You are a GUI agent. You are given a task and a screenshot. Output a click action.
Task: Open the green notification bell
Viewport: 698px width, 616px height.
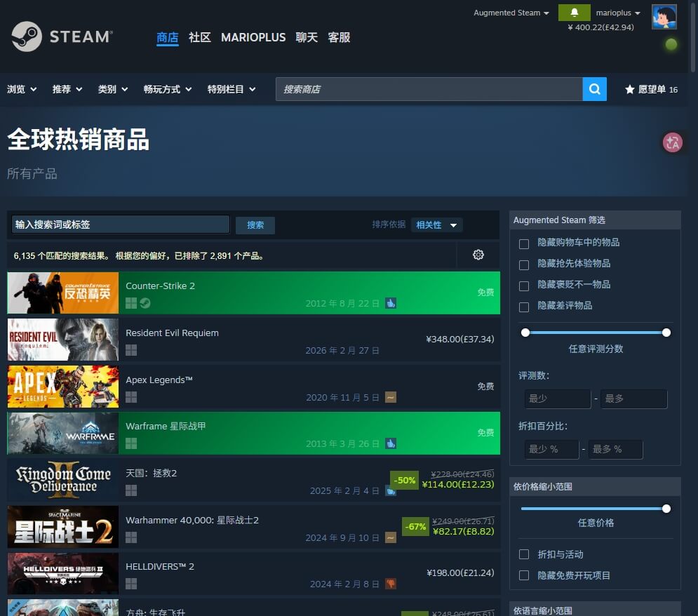coord(575,13)
